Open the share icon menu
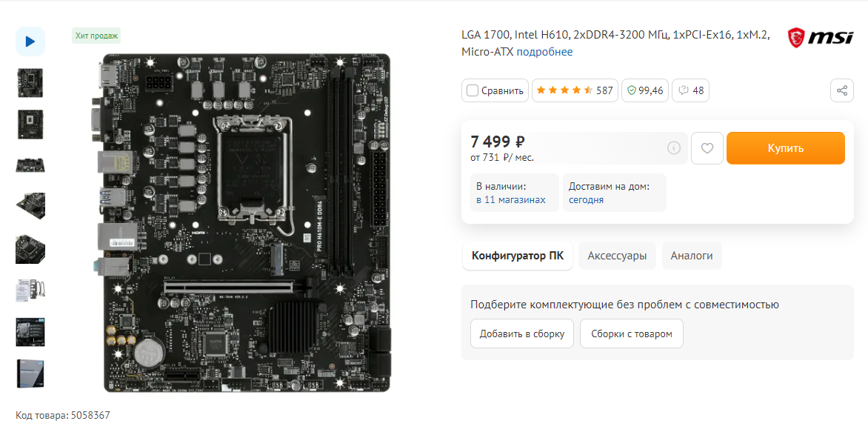 tap(842, 90)
